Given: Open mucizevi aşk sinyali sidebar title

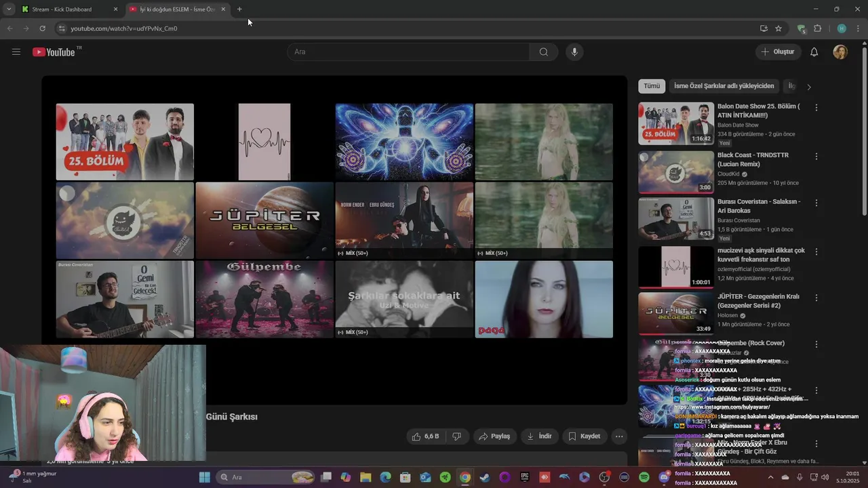Looking at the screenshot, I should (x=761, y=255).
